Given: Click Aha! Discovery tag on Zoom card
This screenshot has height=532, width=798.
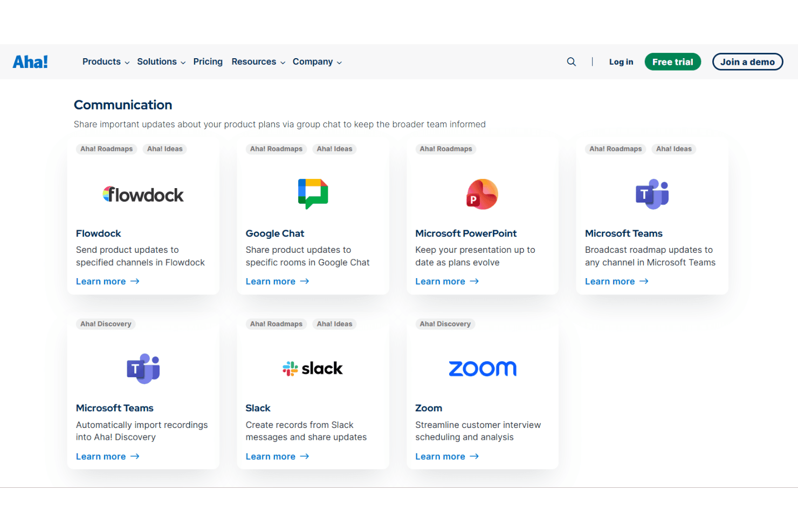Looking at the screenshot, I should 445,324.
